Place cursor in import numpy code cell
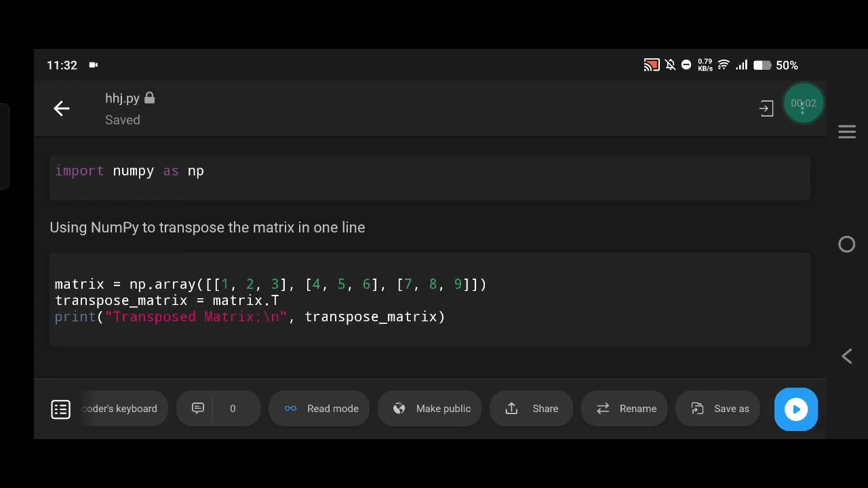This screenshot has width=868, height=488. pos(430,177)
